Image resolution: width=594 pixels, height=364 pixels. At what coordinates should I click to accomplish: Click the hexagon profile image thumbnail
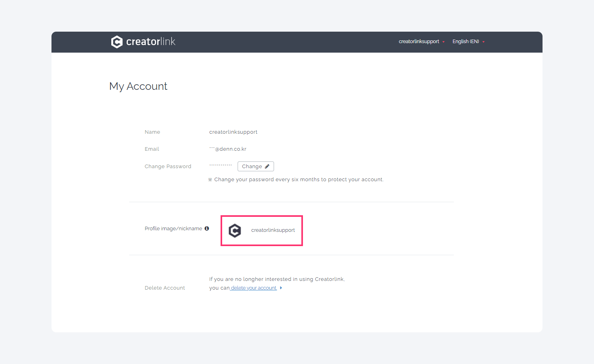click(235, 230)
